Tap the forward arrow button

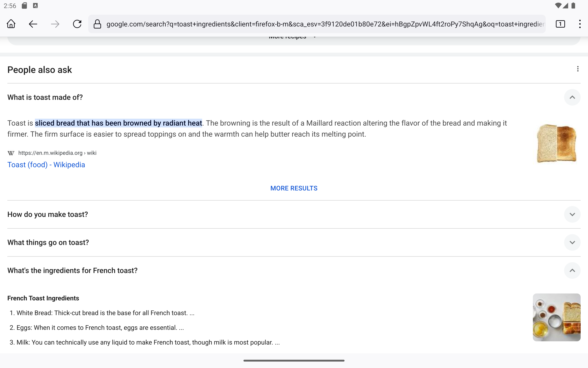coord(55,24)
